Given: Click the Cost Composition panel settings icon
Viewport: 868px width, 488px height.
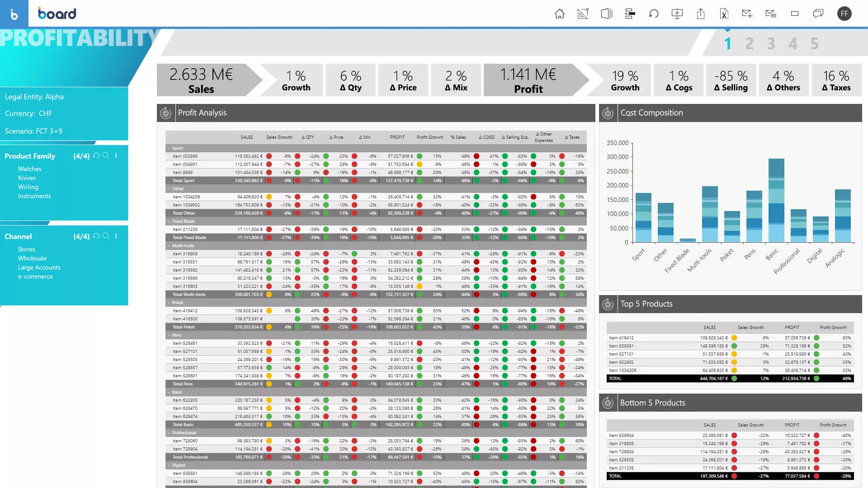Looking at the screenshot, I should [608, 113].
